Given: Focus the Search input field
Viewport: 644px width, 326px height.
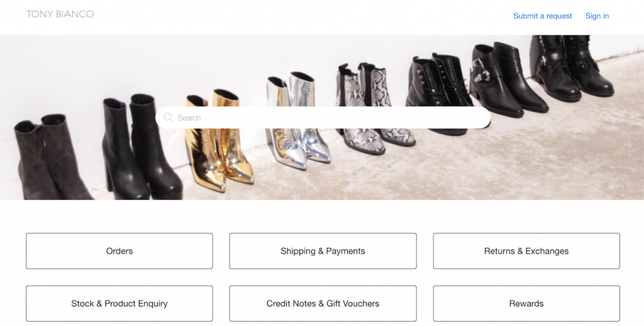Looking at the screenshot, I should (x=323, y=118).
